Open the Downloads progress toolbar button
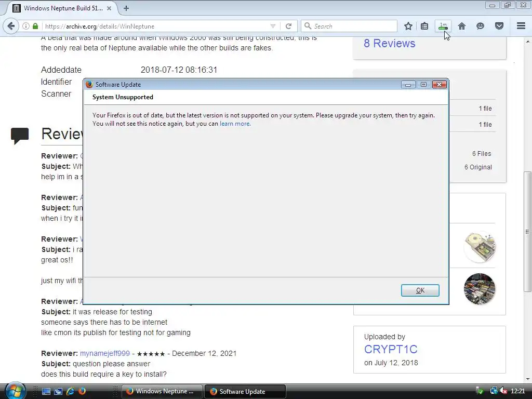Viewport: 532px width, 399px height. click(443, 26)
